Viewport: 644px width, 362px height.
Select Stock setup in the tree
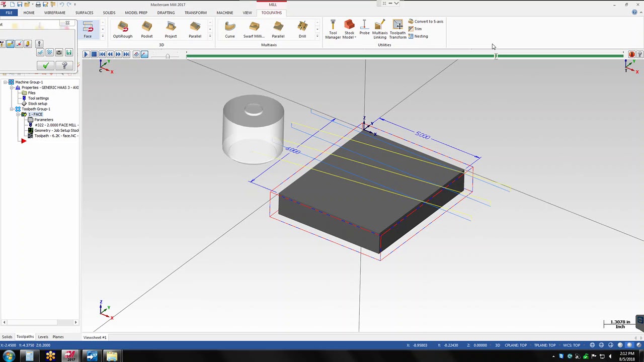click(x=37, y=104)
